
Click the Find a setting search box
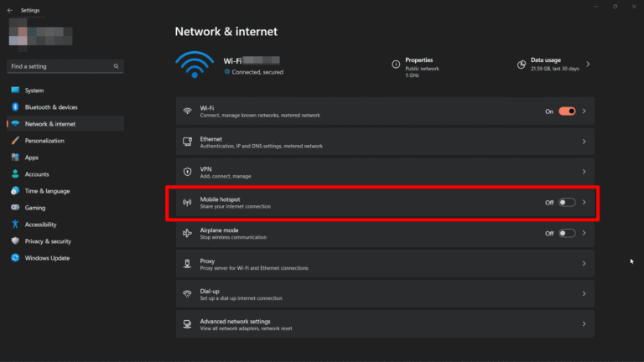(65, 65)
